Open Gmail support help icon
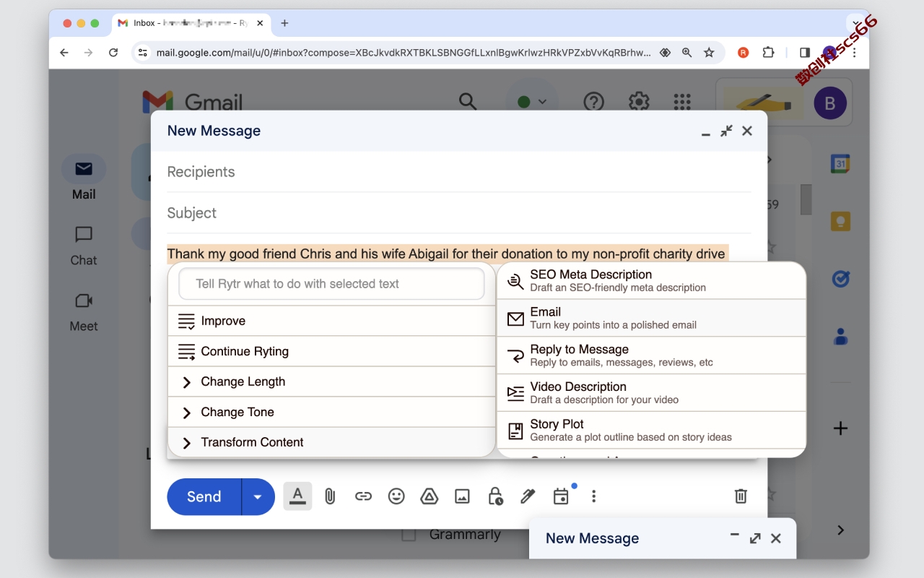This screenshot has height=578, width=924. tap(593, 102)
